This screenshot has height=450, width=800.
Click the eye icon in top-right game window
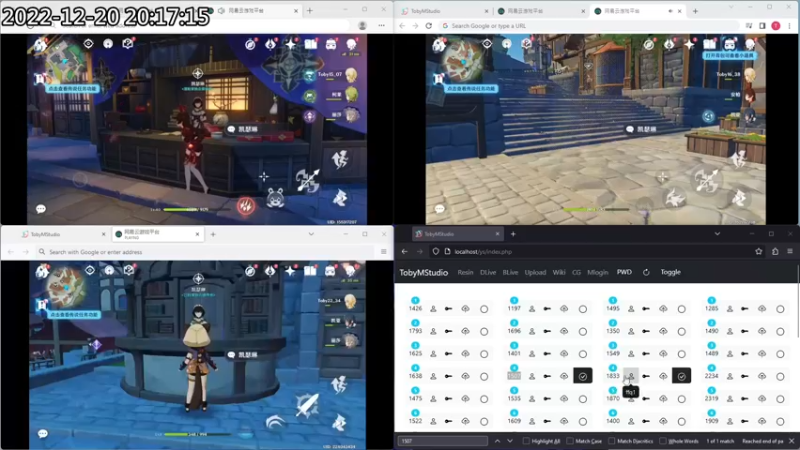point(487,44)
